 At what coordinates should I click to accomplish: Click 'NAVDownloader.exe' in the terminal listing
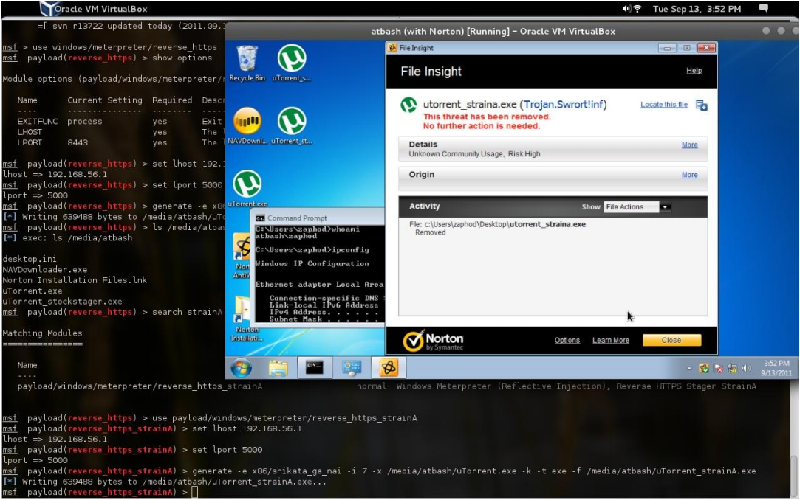coord(44,269)
